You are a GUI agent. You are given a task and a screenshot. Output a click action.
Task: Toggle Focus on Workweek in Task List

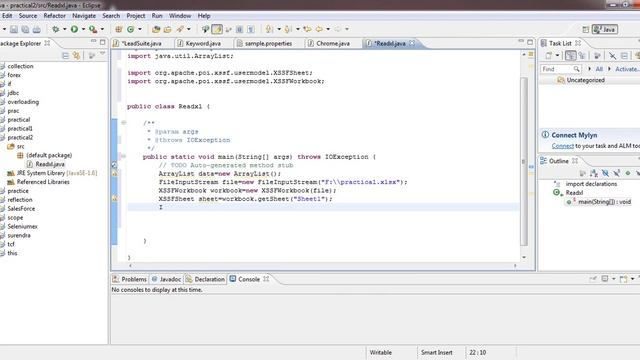pos(597,56)
